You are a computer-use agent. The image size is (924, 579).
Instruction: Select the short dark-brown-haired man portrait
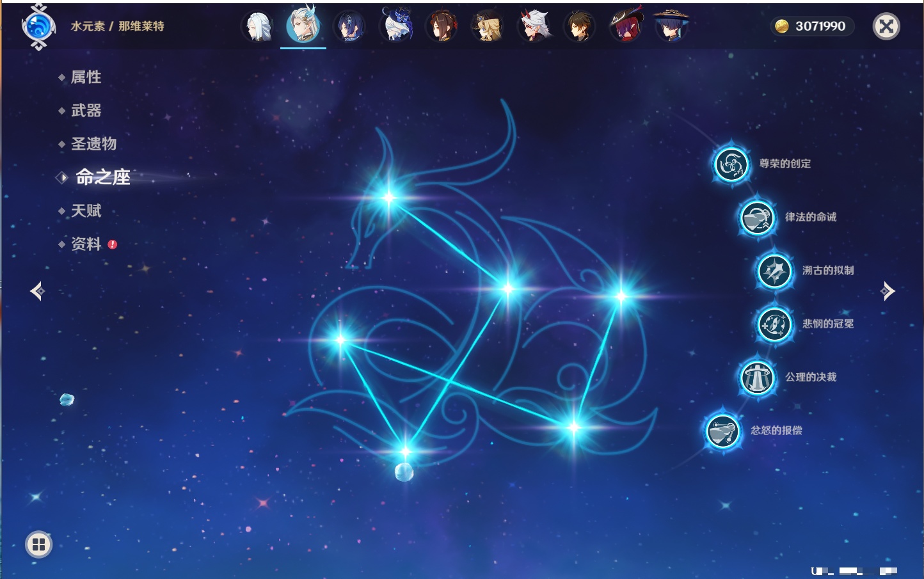[580, 27]
